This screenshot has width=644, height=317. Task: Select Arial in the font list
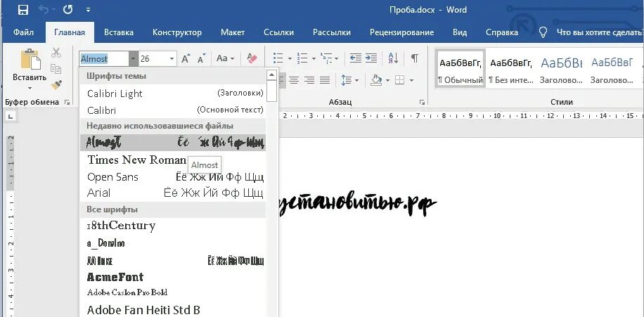point(173,193)
